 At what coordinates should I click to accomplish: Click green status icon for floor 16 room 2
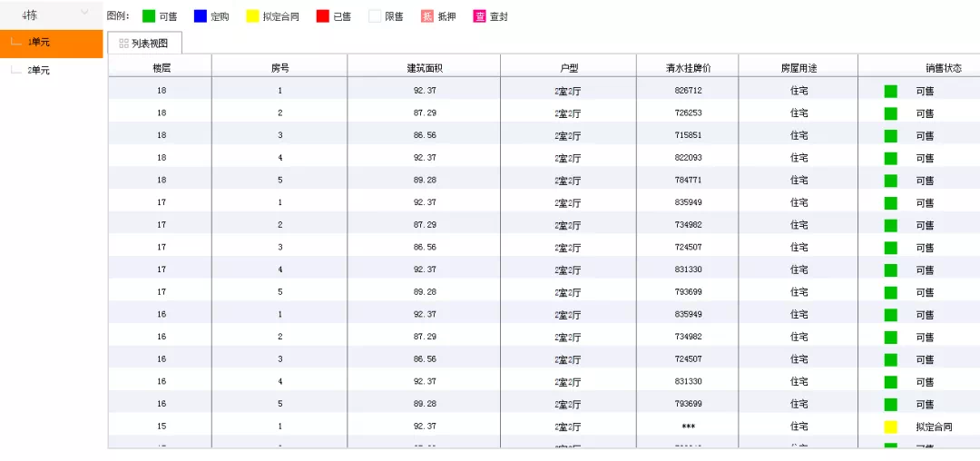[x=891, y=338]
